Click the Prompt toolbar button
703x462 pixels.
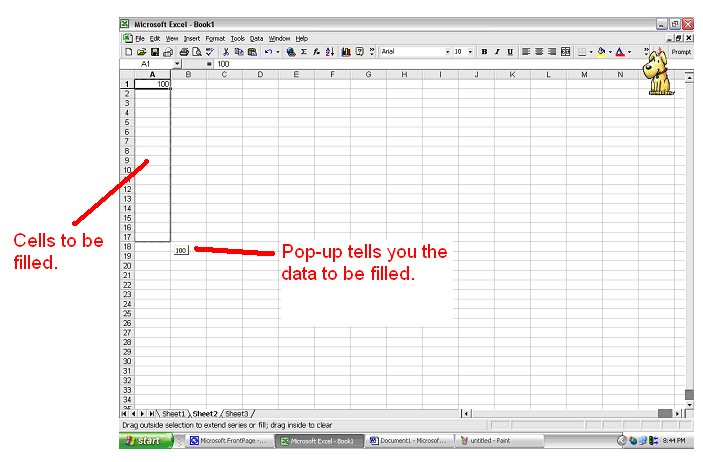(x=681, y=52)
